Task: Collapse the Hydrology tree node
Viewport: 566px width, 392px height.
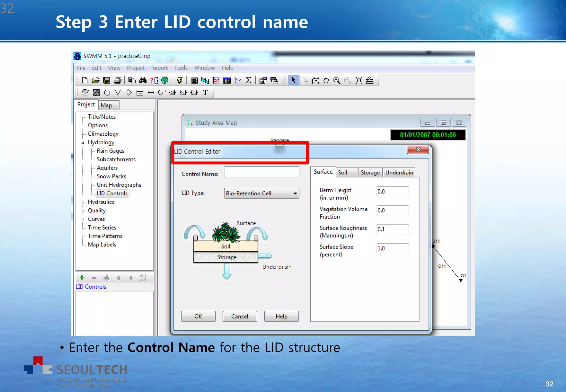Action: tap(83, 143)
